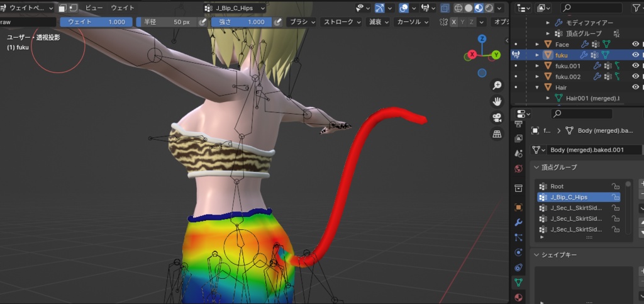Adjust the 半径 radius slider
644x304 pixels.
pos(167,22)
